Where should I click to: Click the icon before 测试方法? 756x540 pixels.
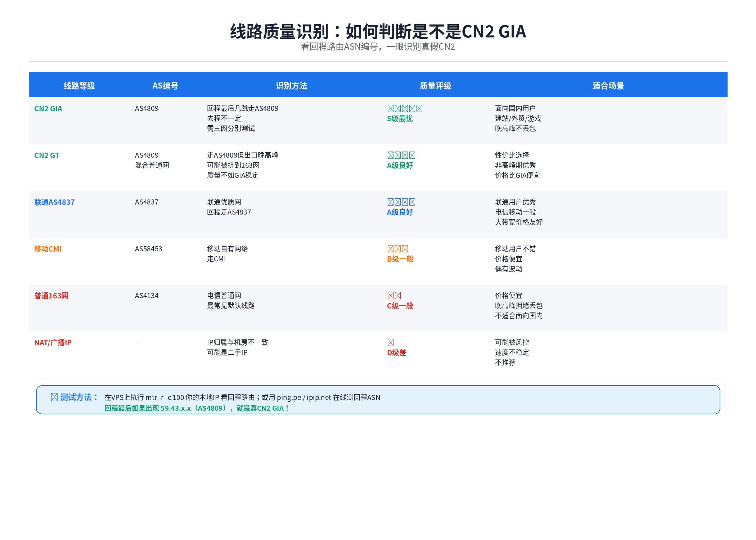point(54,397)
